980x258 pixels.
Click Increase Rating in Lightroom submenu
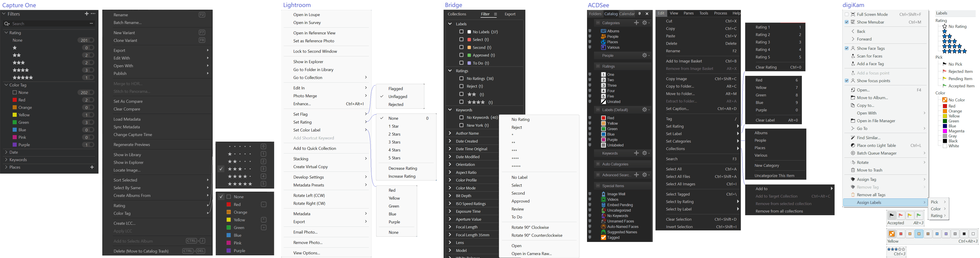click(402, 177)
